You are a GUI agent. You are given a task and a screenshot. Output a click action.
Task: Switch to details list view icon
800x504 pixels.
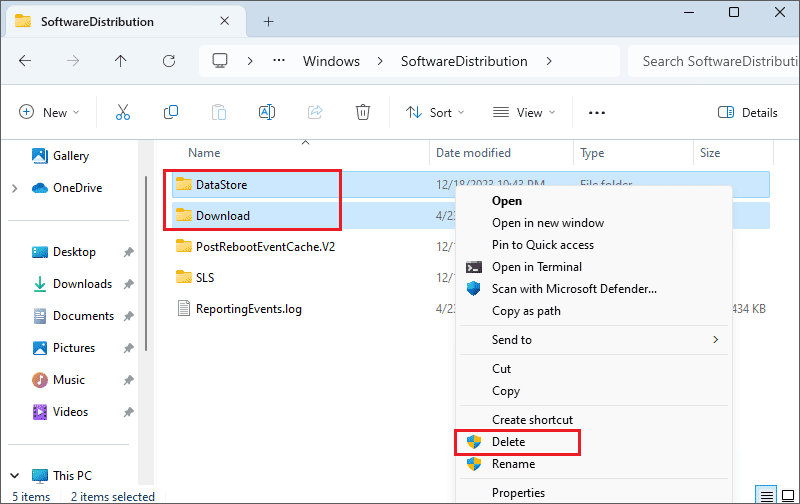[x=766, y=495]
